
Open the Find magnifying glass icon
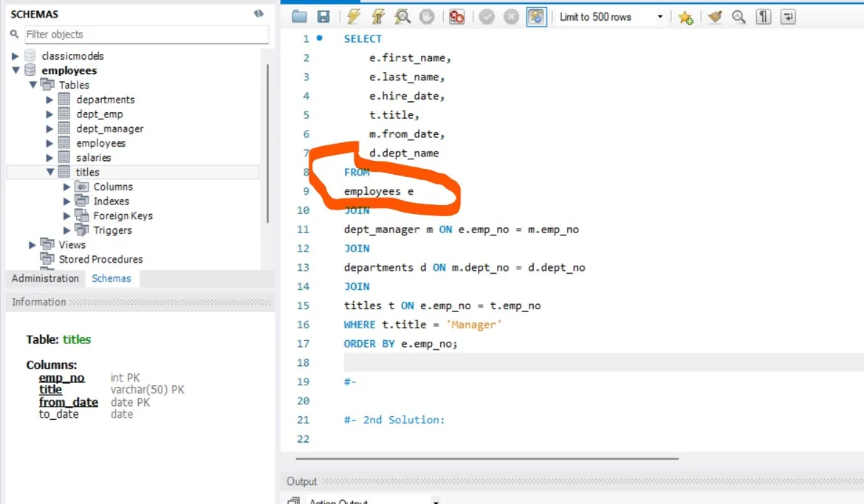tap(738, 17)
